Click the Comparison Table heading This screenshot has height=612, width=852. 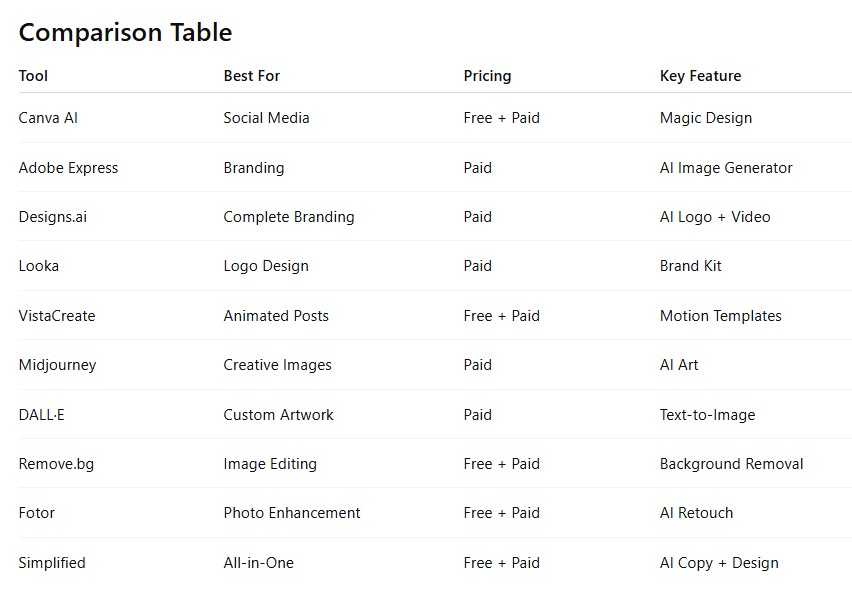click(125, 32)
